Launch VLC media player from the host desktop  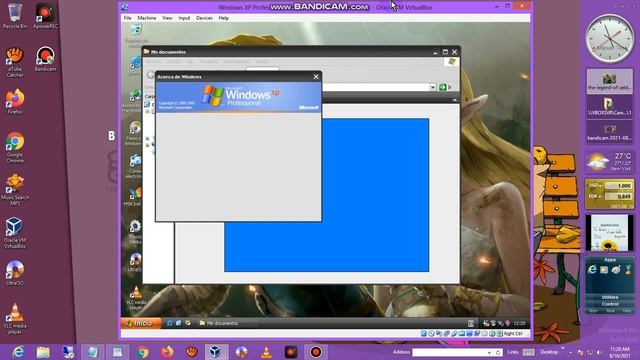15,319
